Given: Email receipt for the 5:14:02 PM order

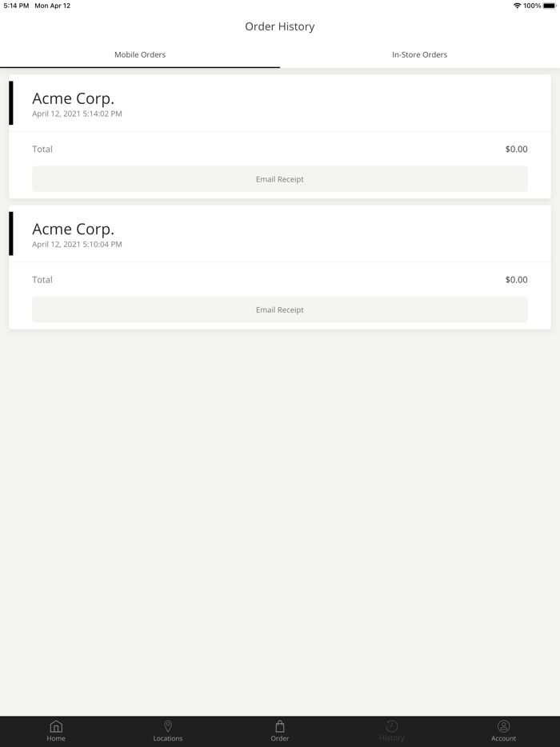Looking at the screenshot, I should [280, 179].
